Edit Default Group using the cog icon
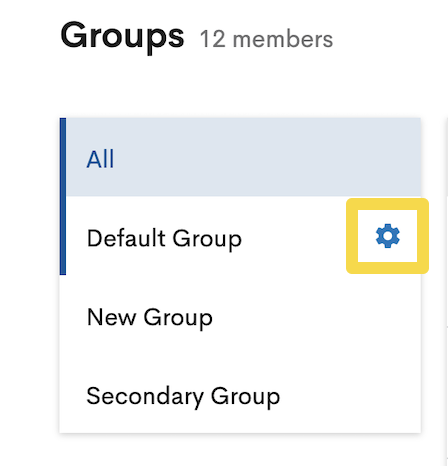Viewport: 448px width, 466px height. tap(388, 236)
